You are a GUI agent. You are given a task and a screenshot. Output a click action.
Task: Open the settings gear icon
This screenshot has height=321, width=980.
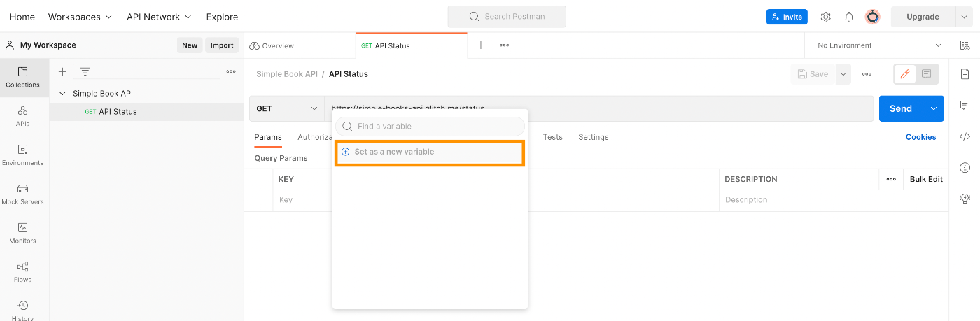825,17
